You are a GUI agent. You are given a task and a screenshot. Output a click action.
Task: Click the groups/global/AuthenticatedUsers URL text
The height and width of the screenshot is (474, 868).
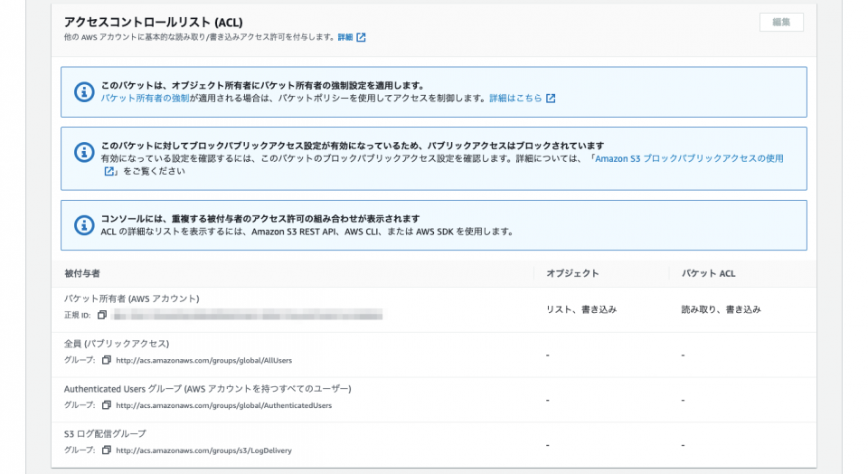223,405
